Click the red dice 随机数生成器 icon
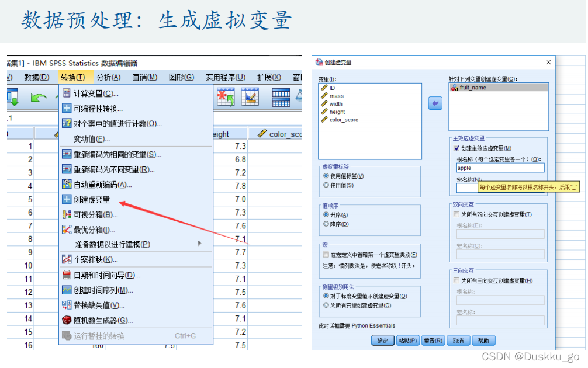Viewport: 588px width, 368px height. pyautogui.click(x=67, y=321)
